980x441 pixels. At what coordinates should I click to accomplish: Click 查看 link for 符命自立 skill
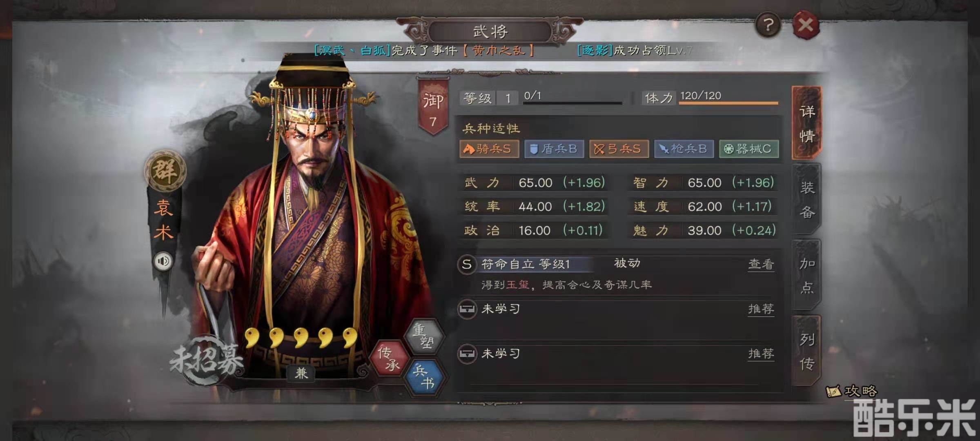pyautogui.click(x=761, y=264)
